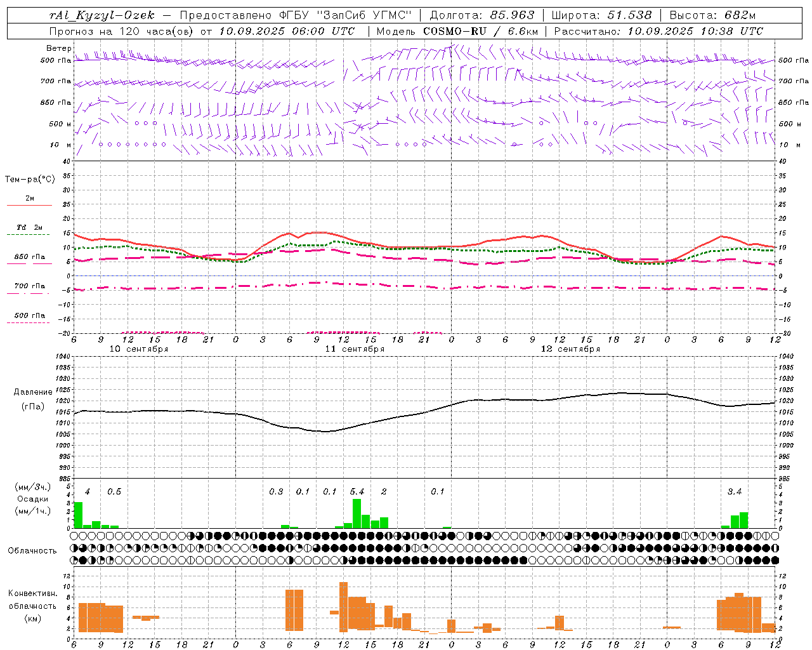Click the Тем-ра(°C) axis title
This screenshot has width=812, height=650.
(30, 180)
